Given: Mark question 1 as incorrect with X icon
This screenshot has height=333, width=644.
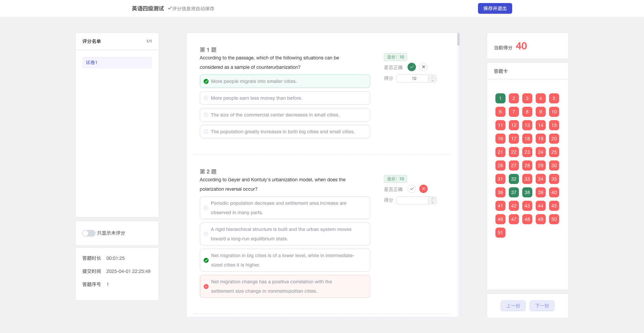Looking at the screenshot, I should pyautogui.click(x=424, y=67).
